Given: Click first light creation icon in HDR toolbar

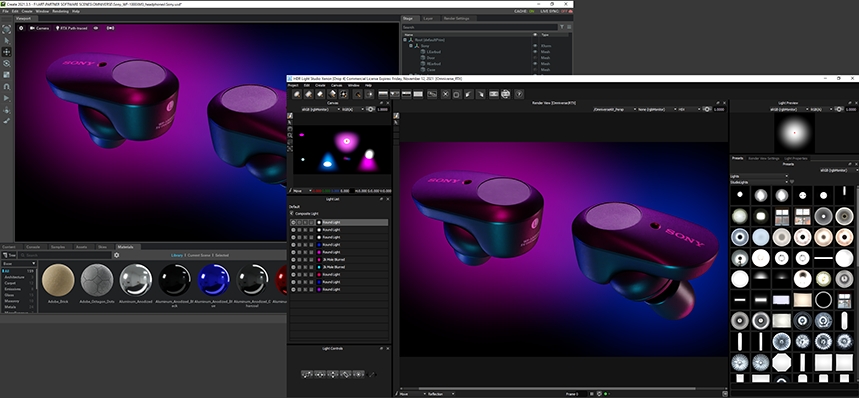Looking at the screenshot, I should (x=296, y=94).
